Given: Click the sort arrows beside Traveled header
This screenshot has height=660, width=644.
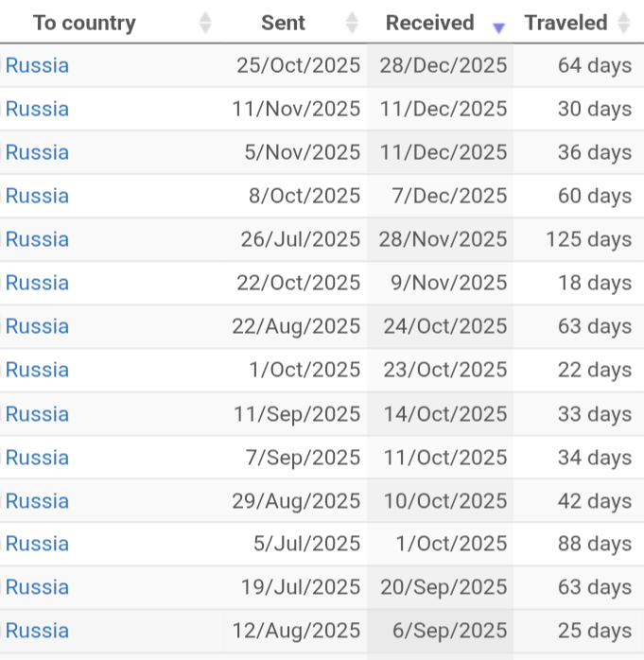Looking at the screenshot, I should [623, 24].
